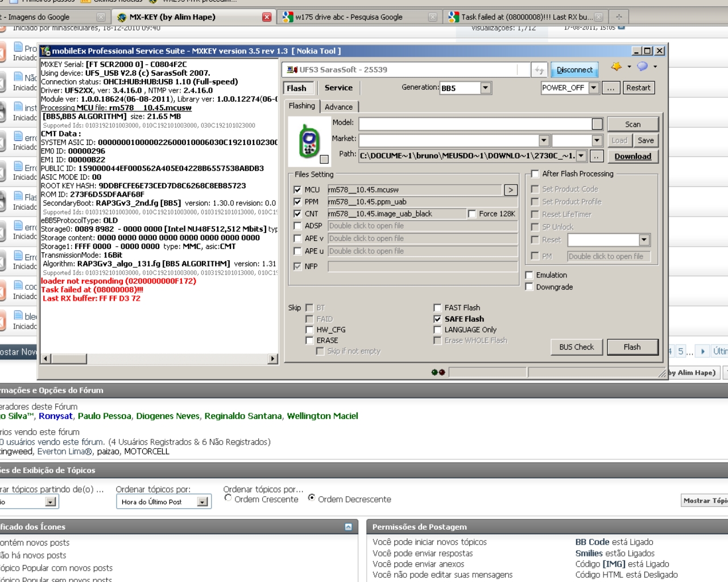Enable After Flash Processing checkbox
The height and width of the screenshot is (582, 728).
(x=535, y=174)
